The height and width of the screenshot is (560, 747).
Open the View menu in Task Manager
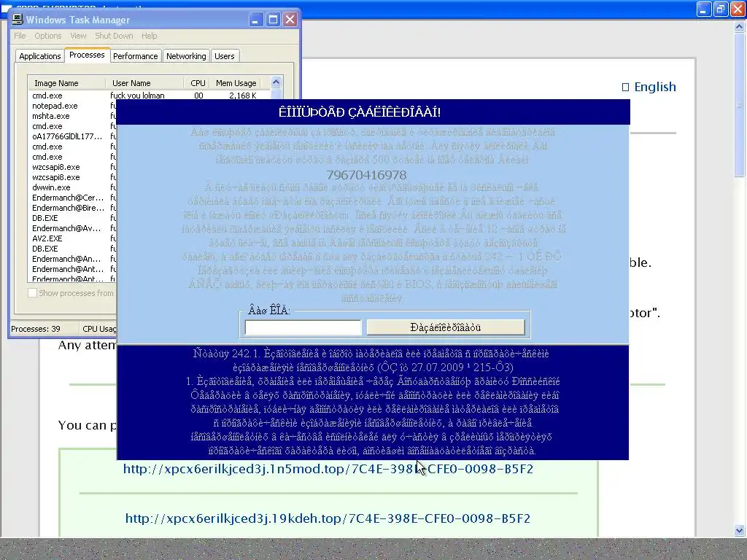coord(78,36)
